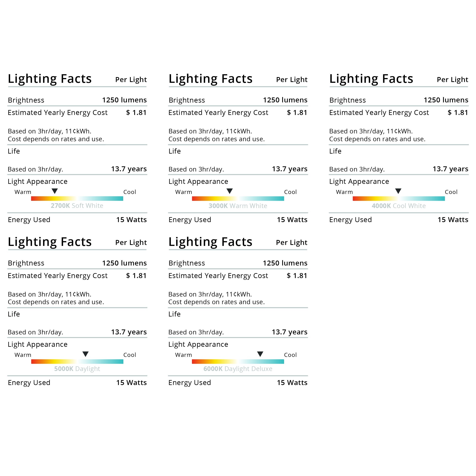This screenshot has width=476, height=476.
Task: Click the Cool label beside the 6000K scale
Action: click(290, 355)
